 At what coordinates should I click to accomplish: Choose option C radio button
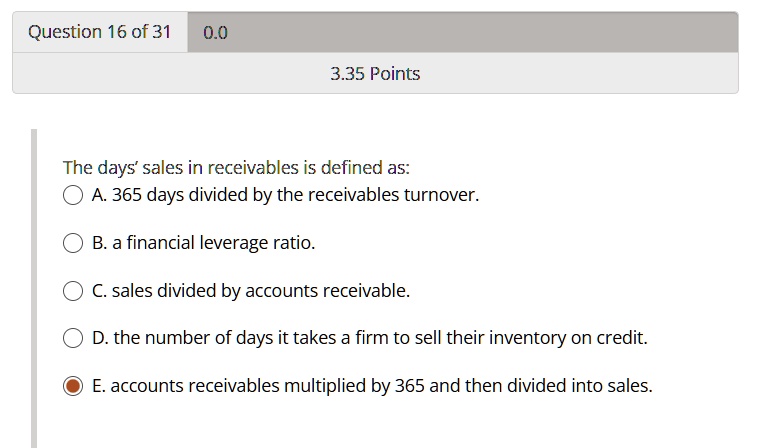[73, 291]
